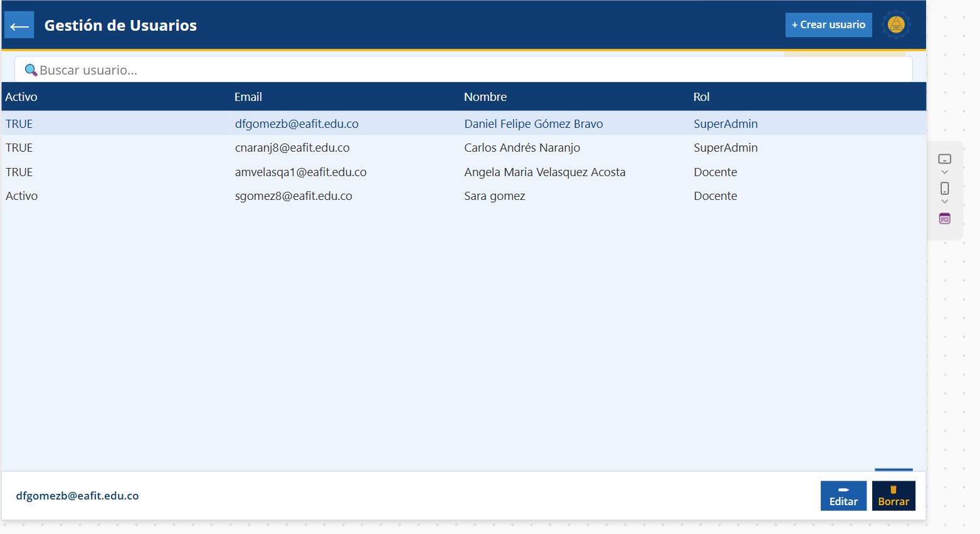Select cnaranj8@eafit.edu.co email cell
Screen dimensions: 980x534
point(292,148)
